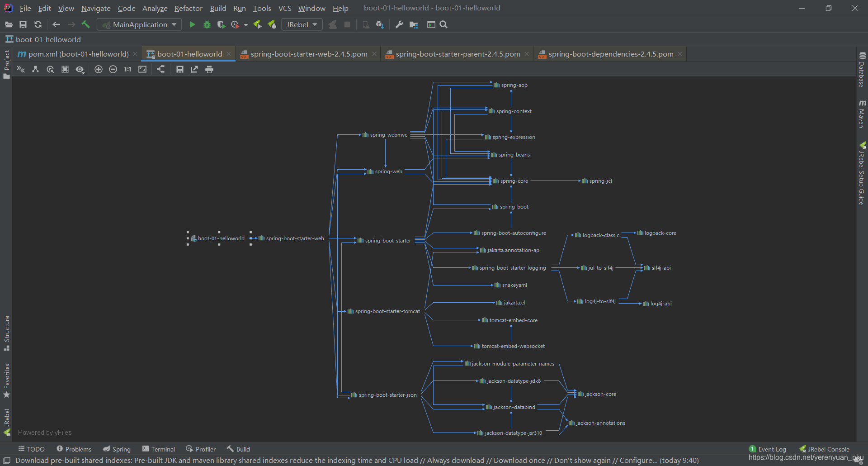This screenshot has width=868, height=466.
Task: Export diagram to file arrow icon
Action: [194, 69]
